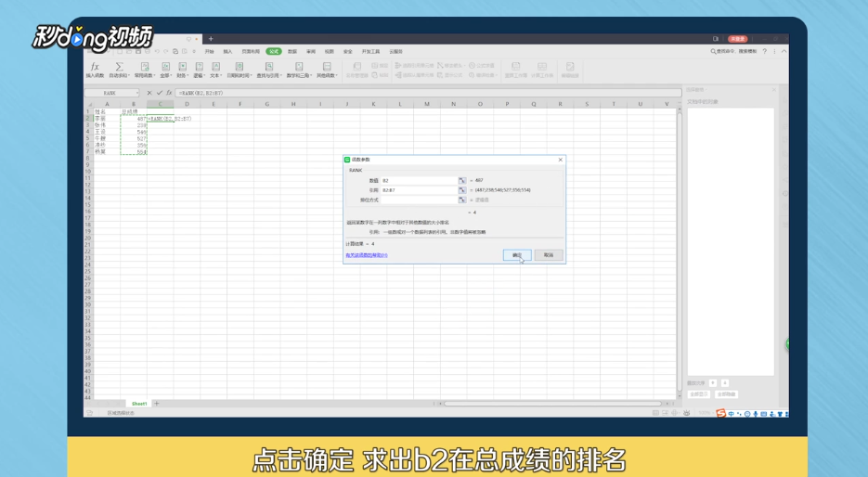Click the 全部隐藏 button in side pane
This screenshot has width=868, height=477.
(x=726, y=394)
